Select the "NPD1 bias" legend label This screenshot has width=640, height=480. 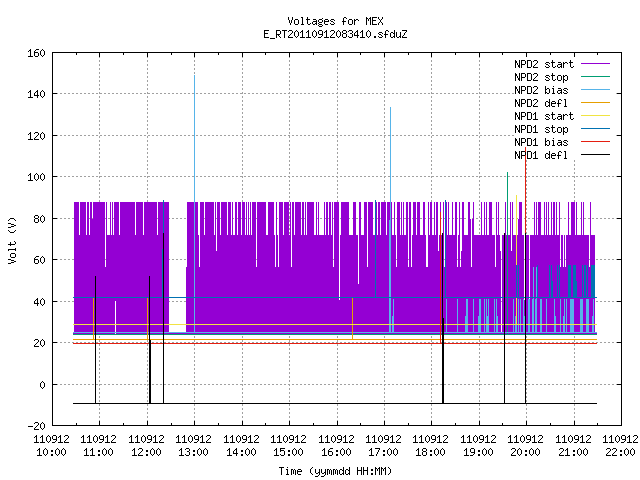[541, 142]
